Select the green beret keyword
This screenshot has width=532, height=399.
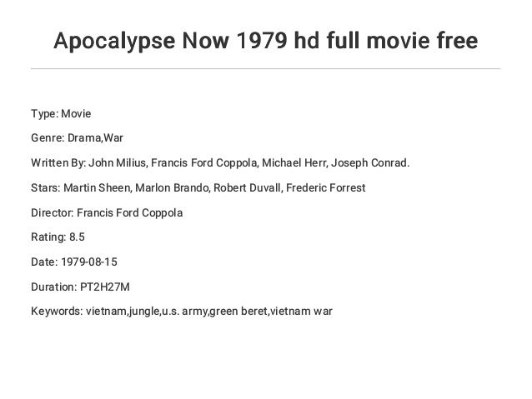click(238, 312)
